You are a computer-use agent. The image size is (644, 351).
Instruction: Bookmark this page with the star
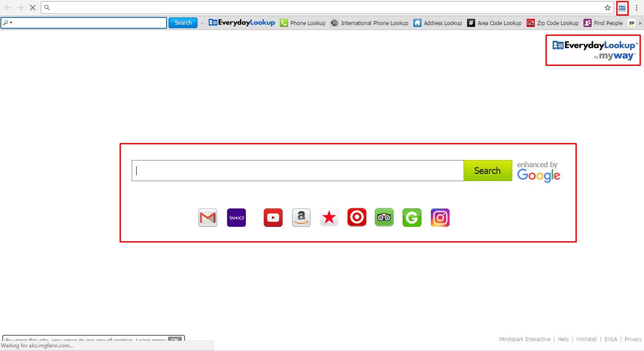[607, 8]
